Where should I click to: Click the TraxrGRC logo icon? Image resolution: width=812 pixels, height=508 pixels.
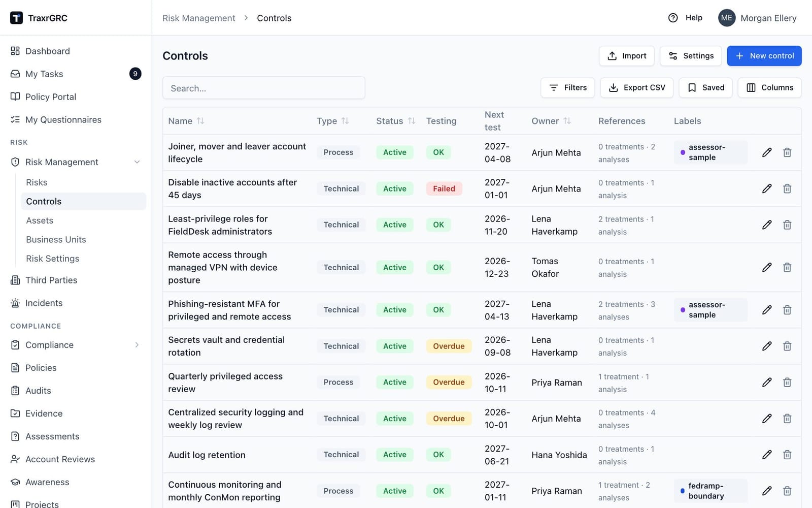click(16, 18)
